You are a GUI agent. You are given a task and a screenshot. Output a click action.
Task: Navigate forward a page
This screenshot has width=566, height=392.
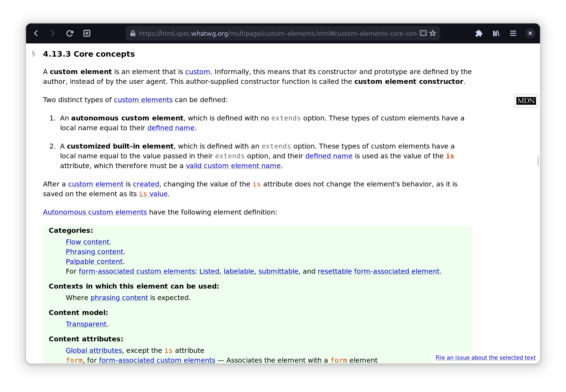tap(52, 33)
